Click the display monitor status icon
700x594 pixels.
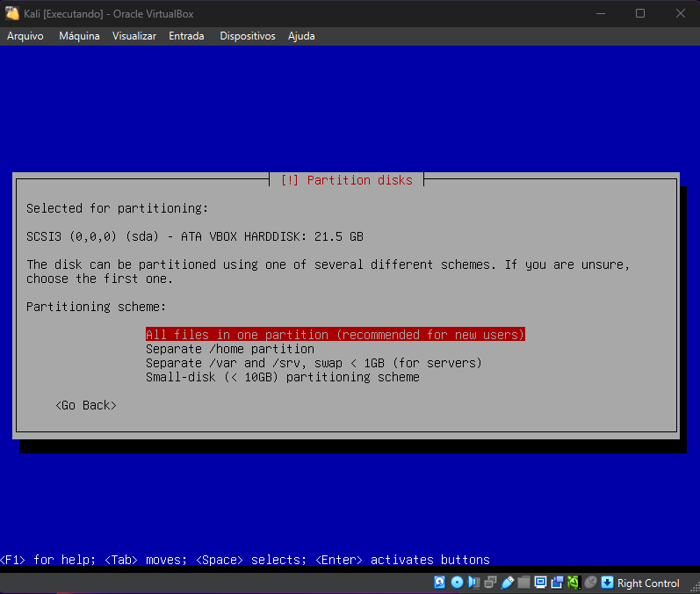[541, 583]
